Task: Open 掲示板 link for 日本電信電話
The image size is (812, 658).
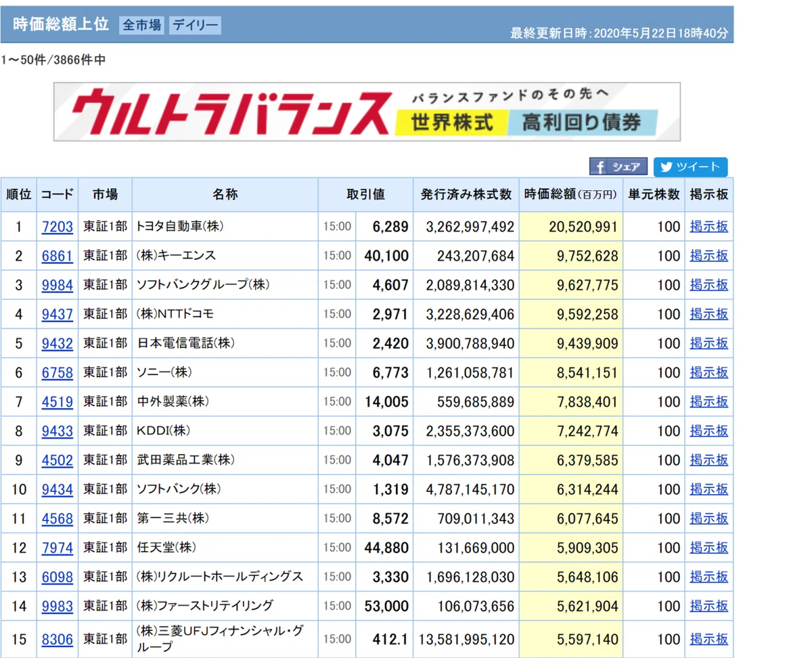Action: (709, 343)
